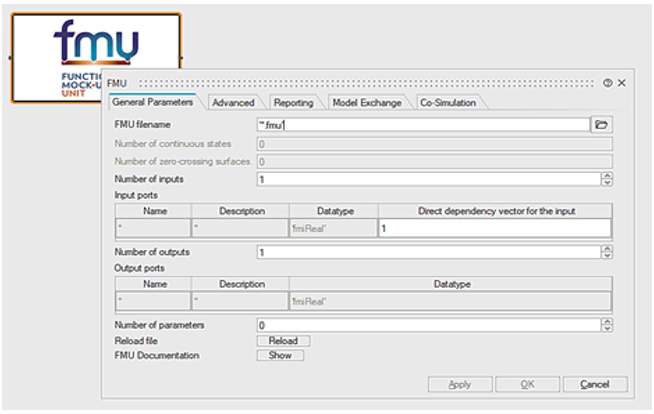The height and width of the screenshot is (414, 654).
Task: Adjust the Number of outputs spinner
Action: 606,252
